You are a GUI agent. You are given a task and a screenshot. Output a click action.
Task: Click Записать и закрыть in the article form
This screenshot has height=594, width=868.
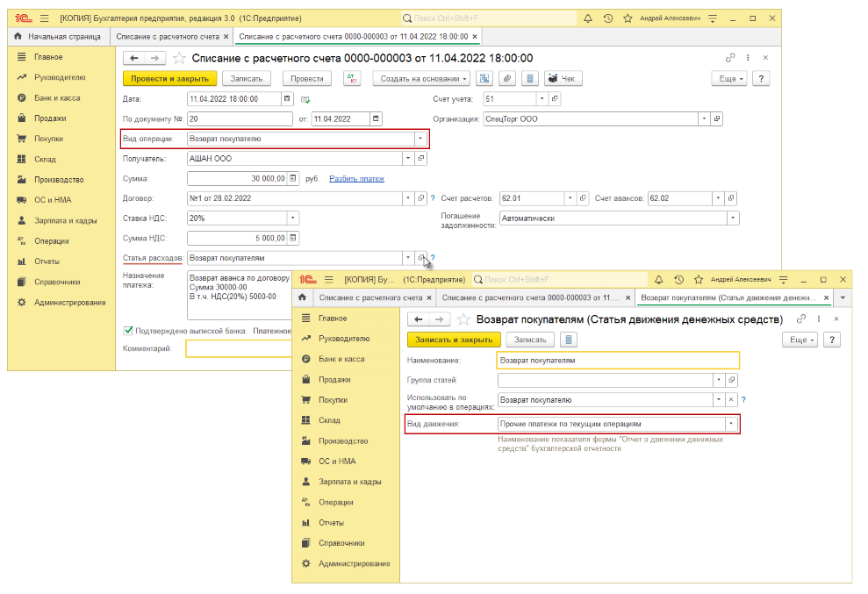[453, 340]
